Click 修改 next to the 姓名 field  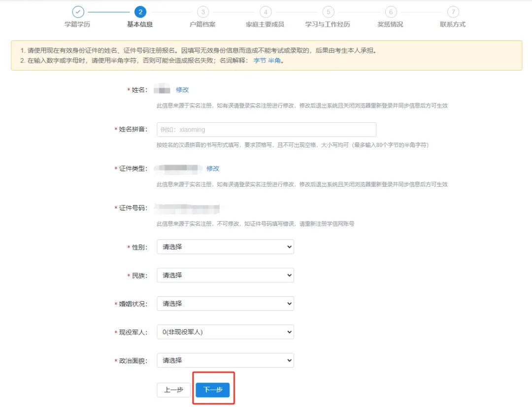click(x=182, y=90)
